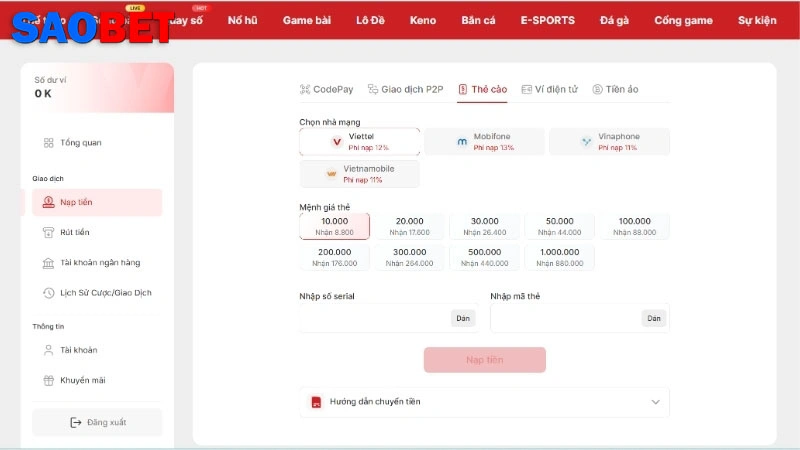Open the Keno menu
Viewport: 800px width, 450px height.
(423, 20)
